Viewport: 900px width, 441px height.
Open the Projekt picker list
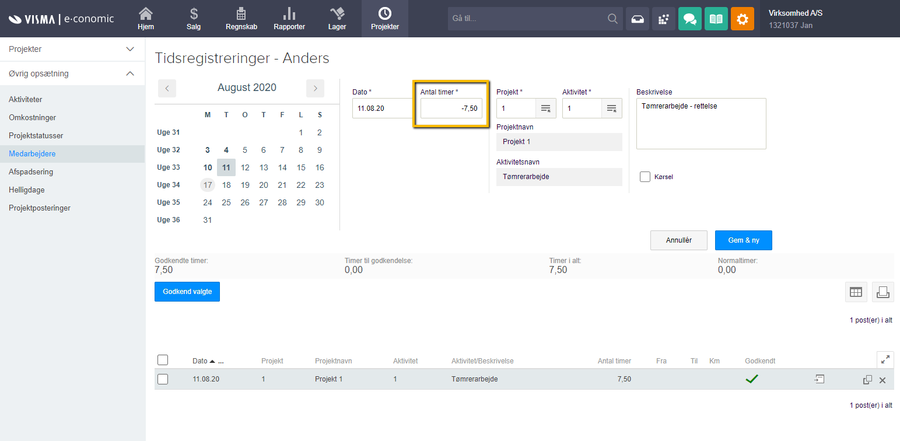pyautogui.click(x=546, y=108)
